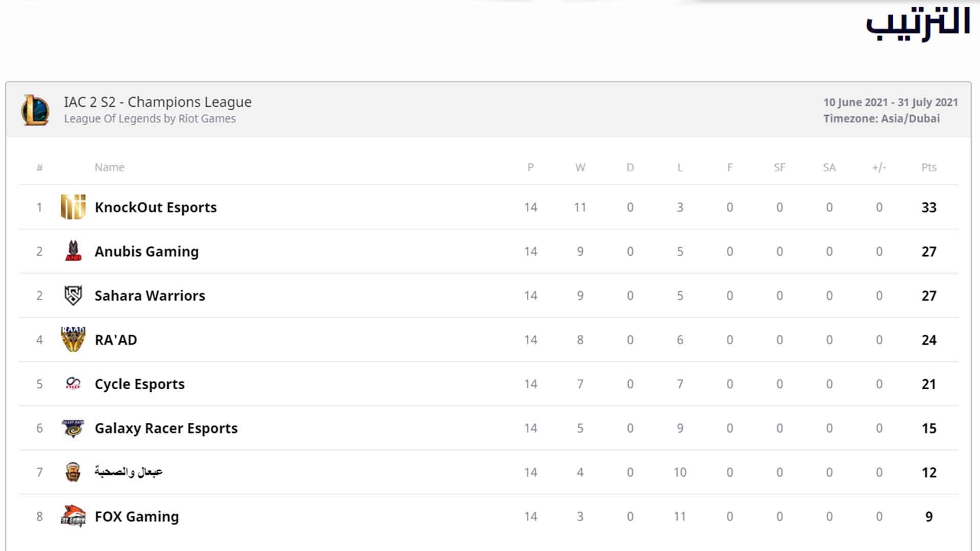Click the Cycle Esports team logo

(73, 384)
